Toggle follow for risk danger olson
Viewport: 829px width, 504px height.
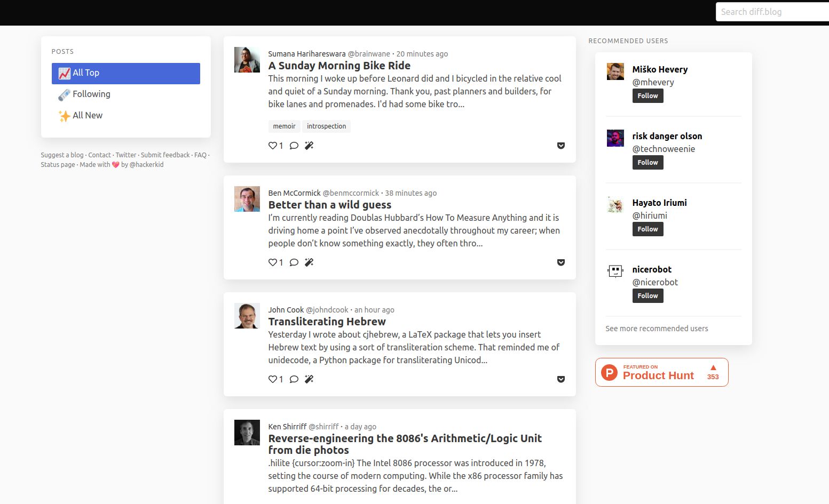[x=648, y=162]
